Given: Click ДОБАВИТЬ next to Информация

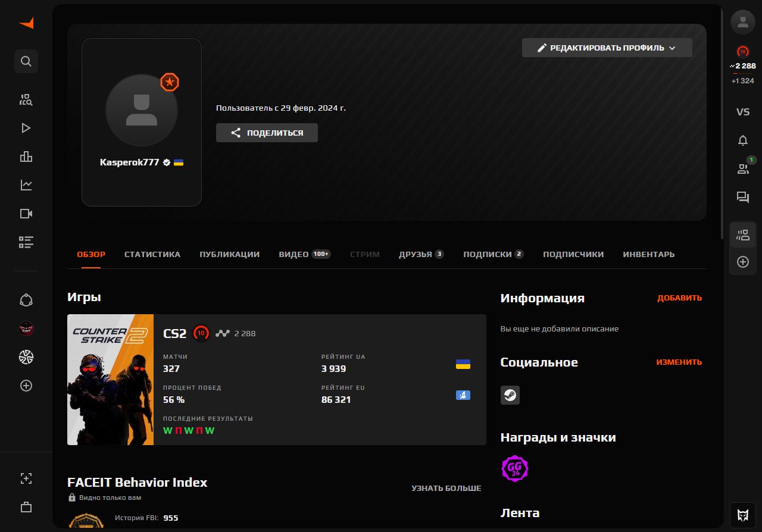Looking at the screenshot, I should point(679,298).
